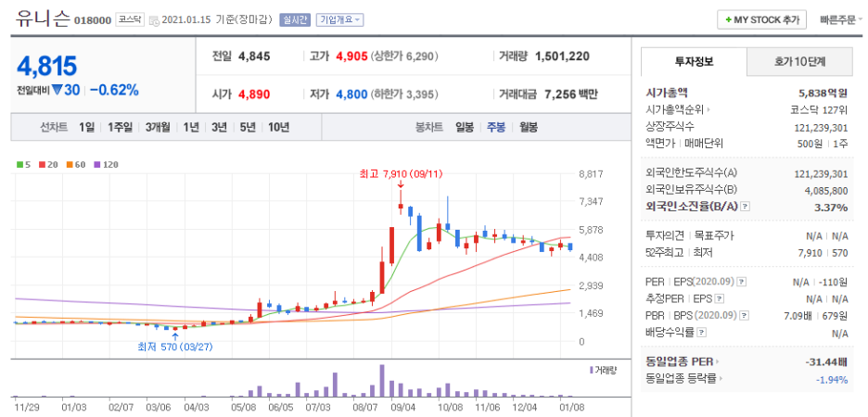This screenshot has width=868, height=417.
Task: Select the 1주일 line chart period
Action: click(x=121, y=127)
